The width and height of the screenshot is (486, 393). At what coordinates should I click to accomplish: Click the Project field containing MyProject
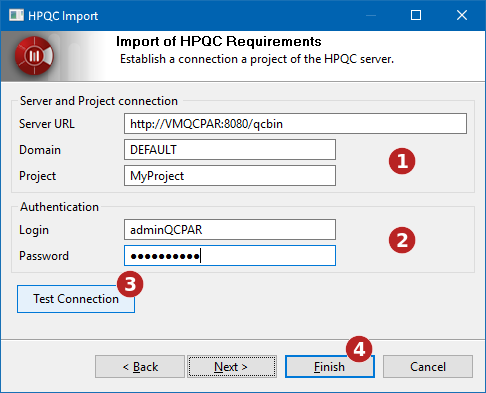pyautogui.click(x=230, y=176)
